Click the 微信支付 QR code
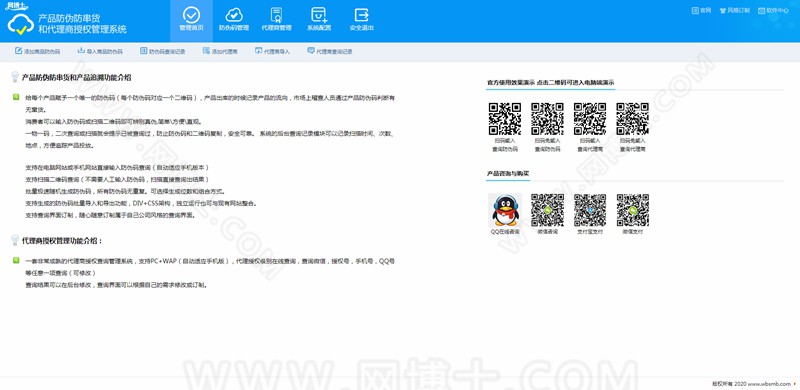 click(x=633, y=210)
